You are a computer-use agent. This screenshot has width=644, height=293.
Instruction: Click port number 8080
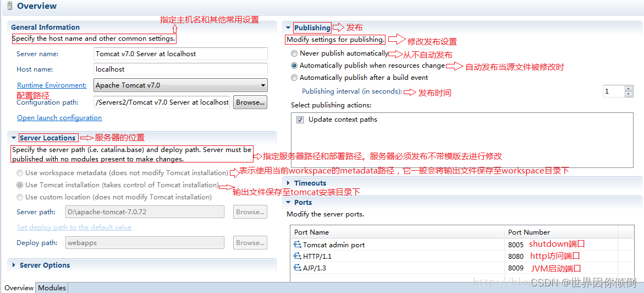tap(516, 257)
